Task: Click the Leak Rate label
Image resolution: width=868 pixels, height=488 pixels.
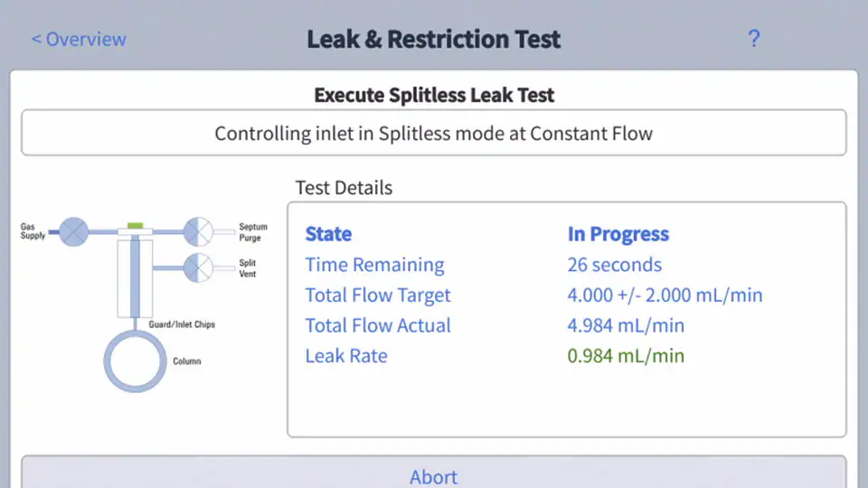Action: [x=346, y=356]
